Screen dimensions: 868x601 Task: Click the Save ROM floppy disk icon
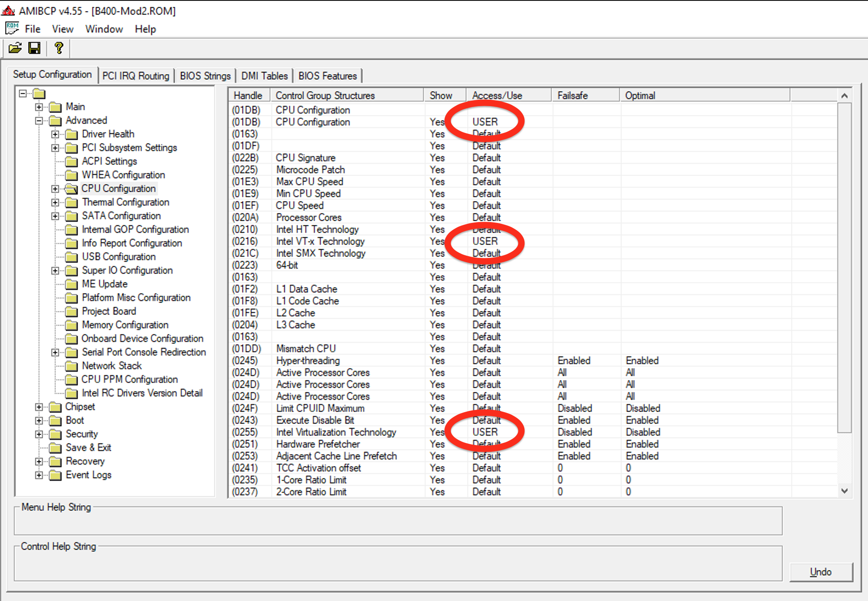pos(34,48)
